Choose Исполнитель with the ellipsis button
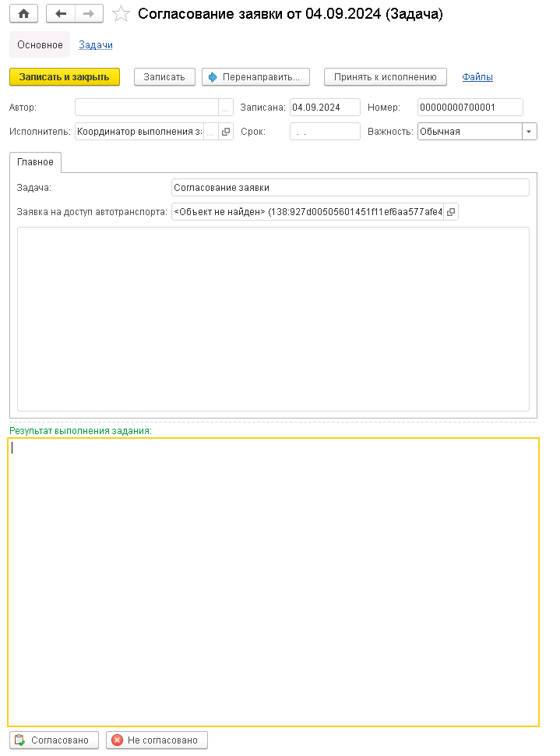 [210, 132]
